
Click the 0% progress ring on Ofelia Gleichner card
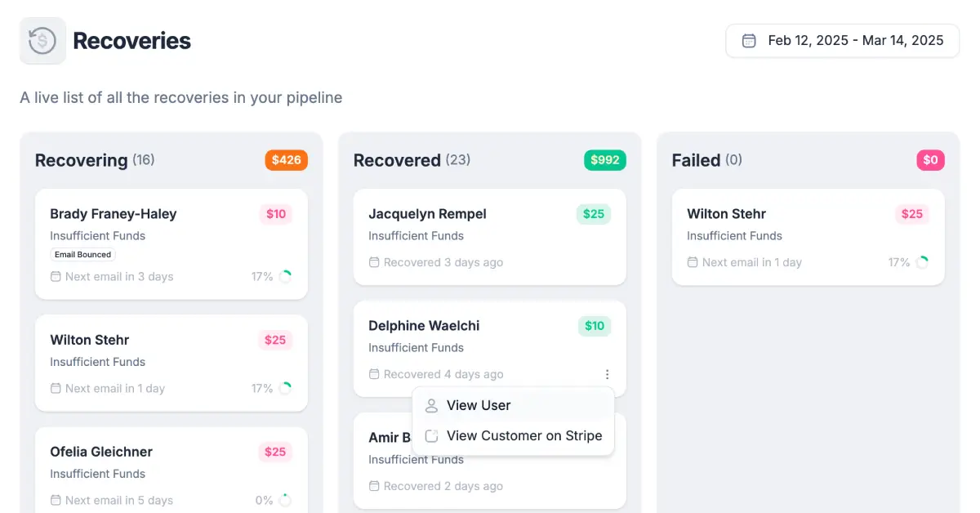tap(285, 500)
